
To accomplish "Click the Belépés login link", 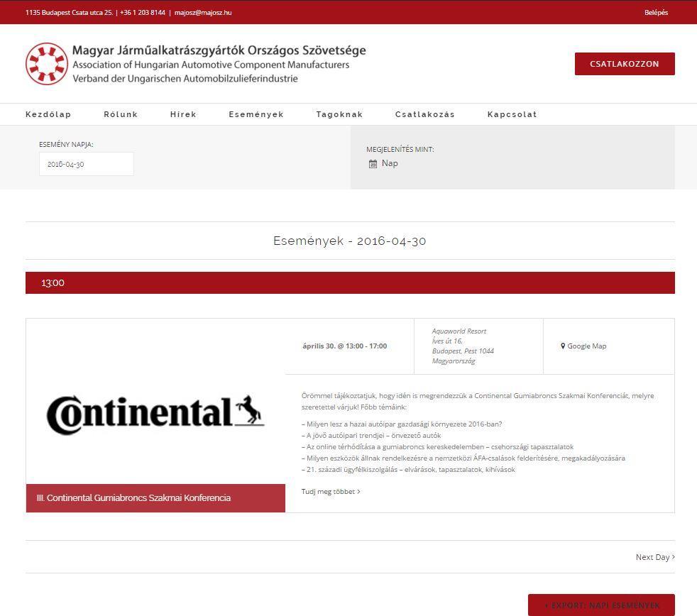I will coord(656,13).
